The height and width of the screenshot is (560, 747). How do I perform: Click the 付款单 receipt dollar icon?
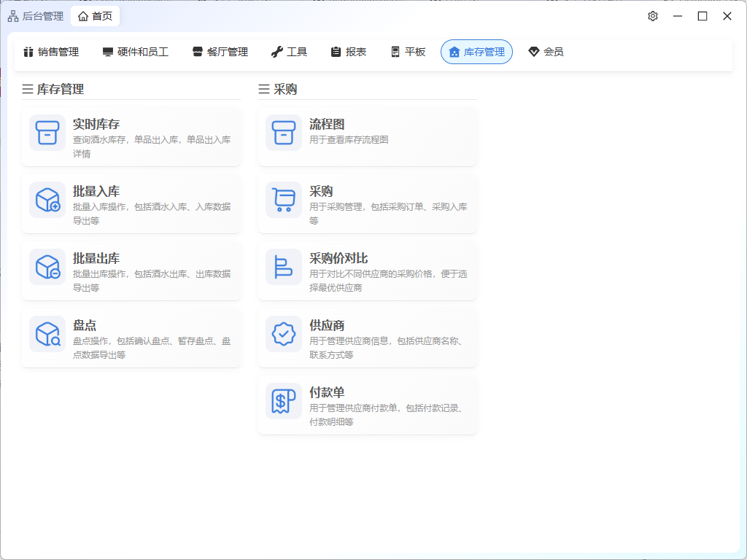[284, 401]
